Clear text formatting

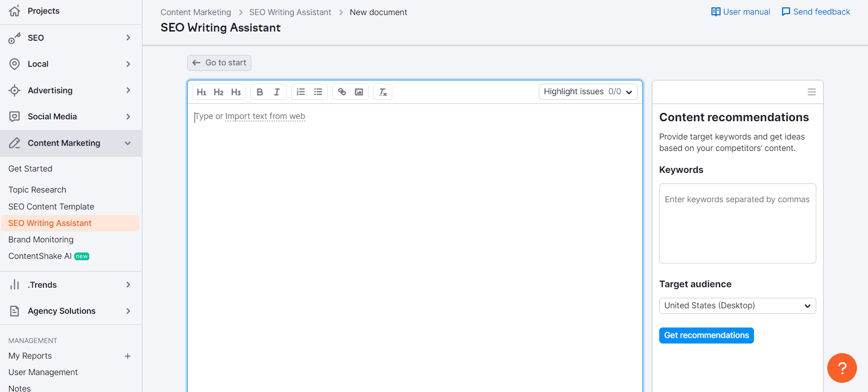(383, 92)
